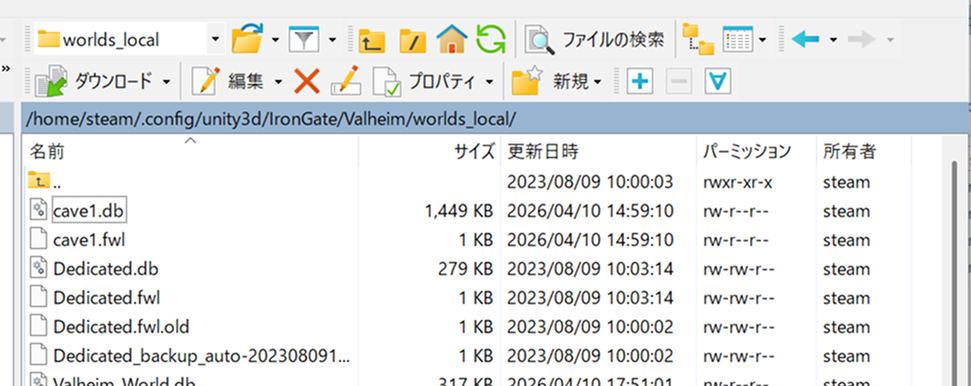Select the Dedicated.db file
971x386 pixels.
click(x=105, y=268)
